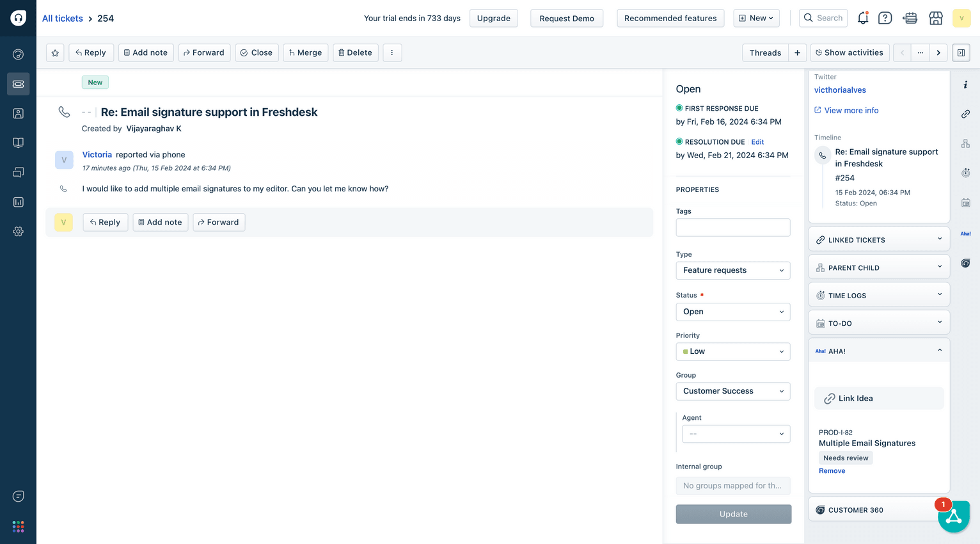Open the Priority dropdown set to Low
The width and height of the screenshot is (980, 544).
coord(732,351)
